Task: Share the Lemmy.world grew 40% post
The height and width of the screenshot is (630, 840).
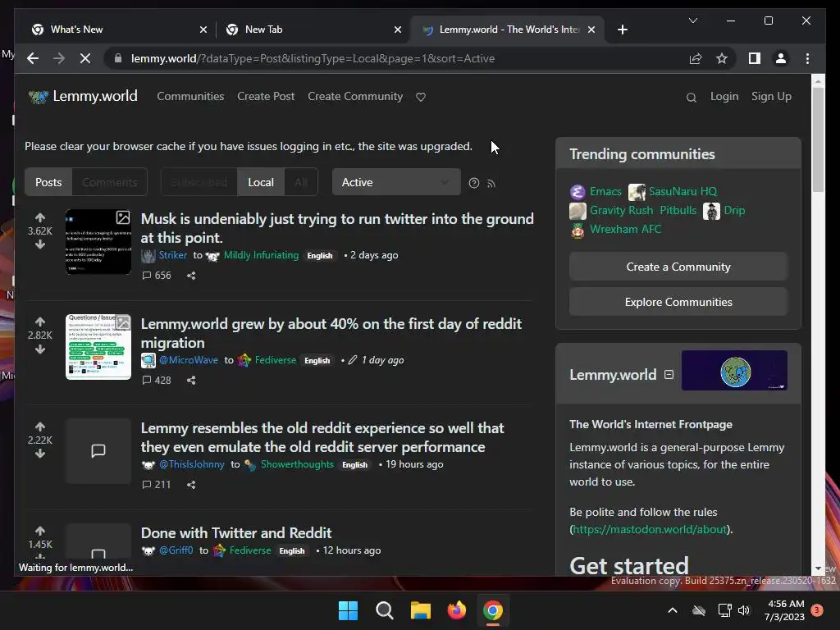Action: point(191,381)
